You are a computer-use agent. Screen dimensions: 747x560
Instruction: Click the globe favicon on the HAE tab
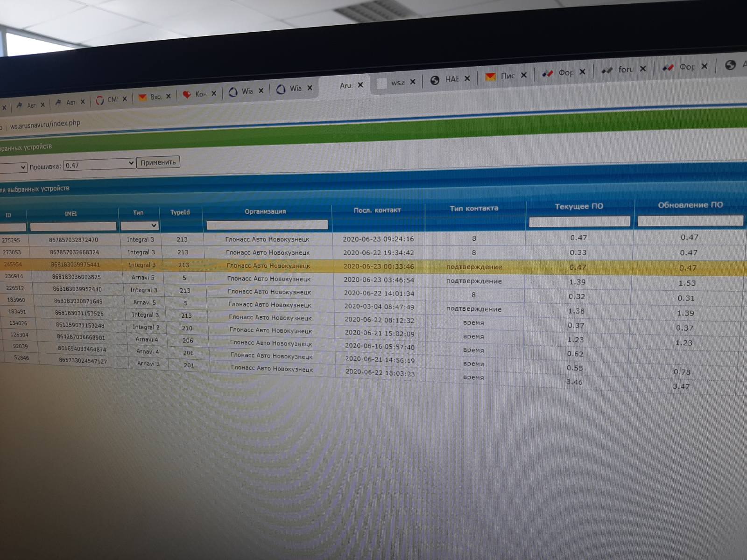pyautogui.click(x=435, y=80)
